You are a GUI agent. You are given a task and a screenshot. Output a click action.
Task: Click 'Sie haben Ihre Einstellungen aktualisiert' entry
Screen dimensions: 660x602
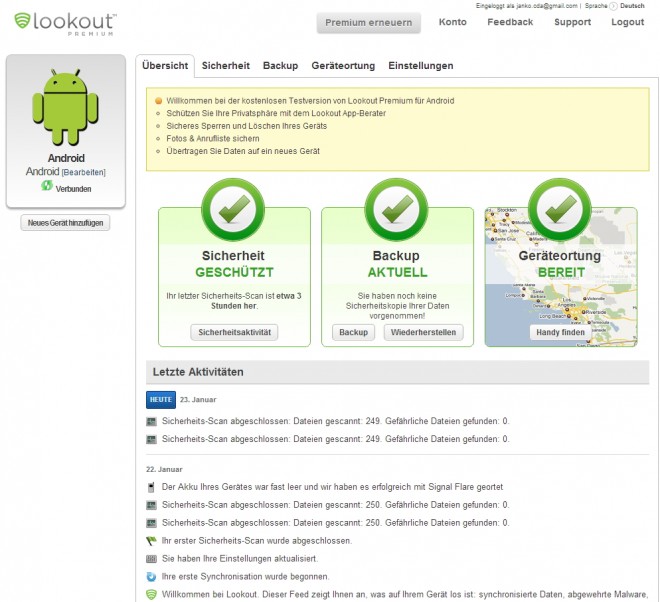tap(240, 559)
